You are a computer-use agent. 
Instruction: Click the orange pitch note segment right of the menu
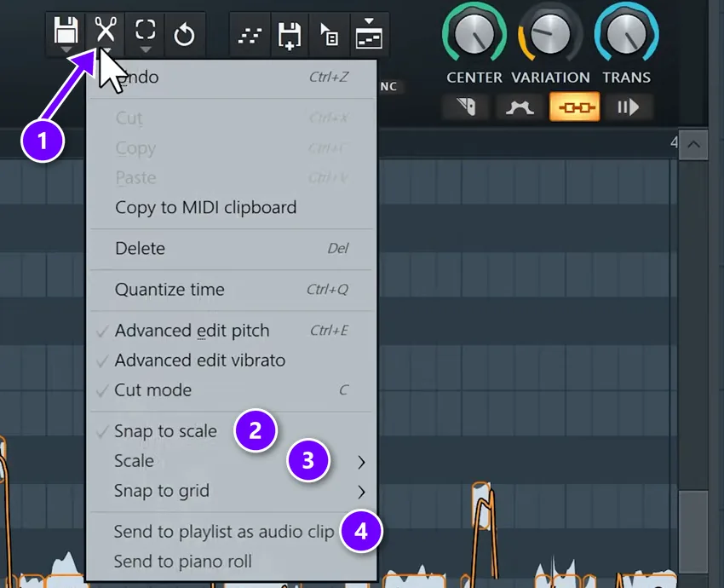480,505
